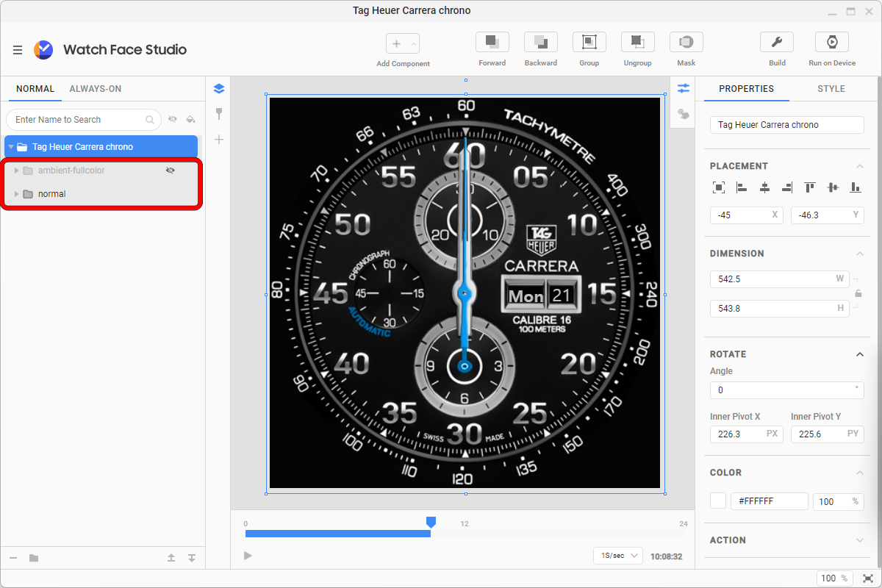Align component to top

click(810, 187)
